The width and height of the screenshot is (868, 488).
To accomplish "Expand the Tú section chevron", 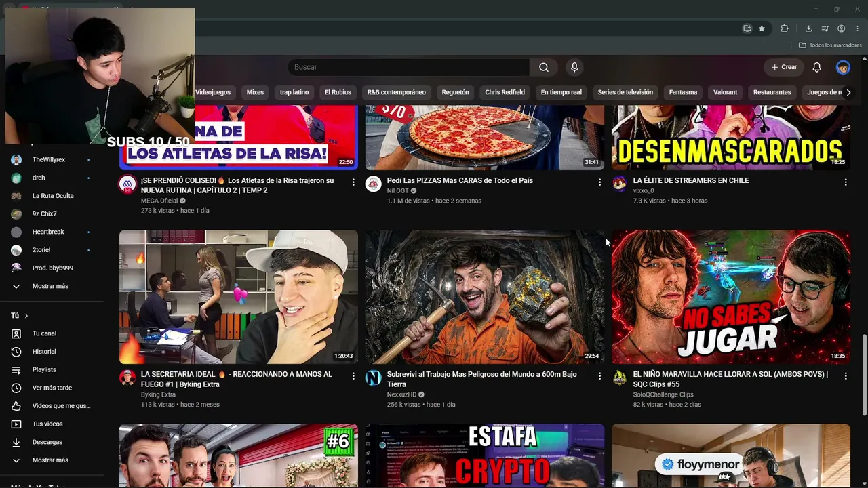I will pyautogui.click(x=26, y=316).
